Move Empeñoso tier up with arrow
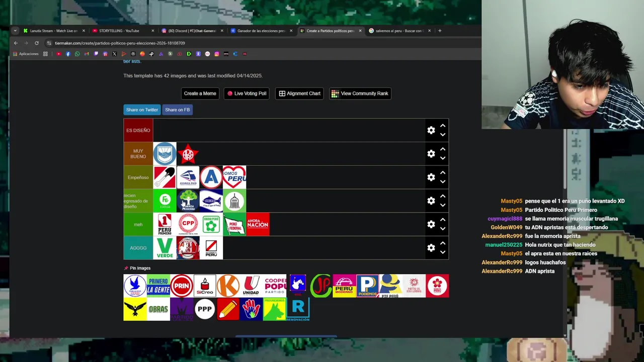 coord(443,172)
